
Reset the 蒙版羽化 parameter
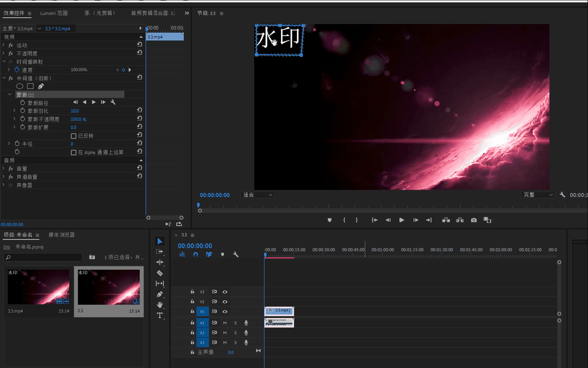(x=140, y=110)
